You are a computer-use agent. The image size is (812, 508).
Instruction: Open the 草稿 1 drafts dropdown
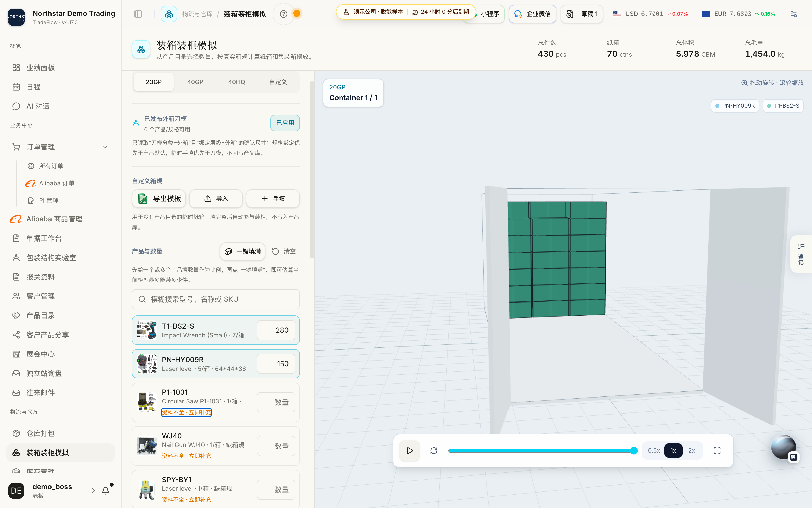(582, 14)
